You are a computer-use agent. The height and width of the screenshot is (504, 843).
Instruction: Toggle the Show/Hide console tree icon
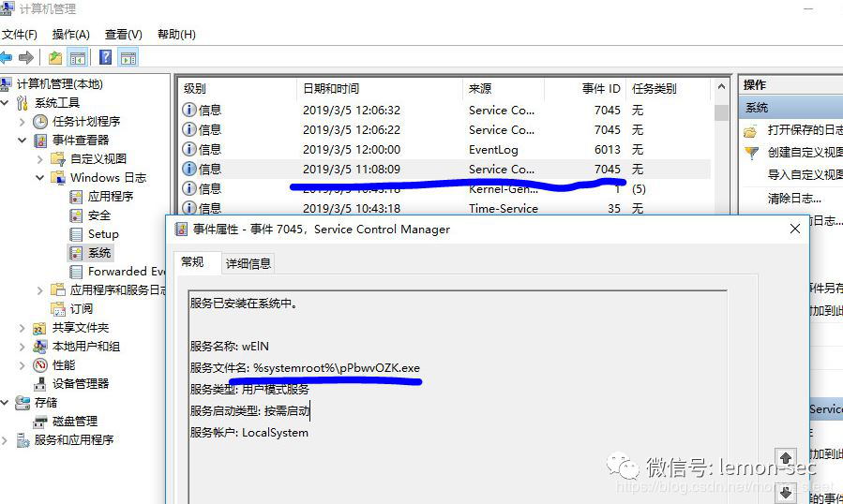tap(78, 57)
